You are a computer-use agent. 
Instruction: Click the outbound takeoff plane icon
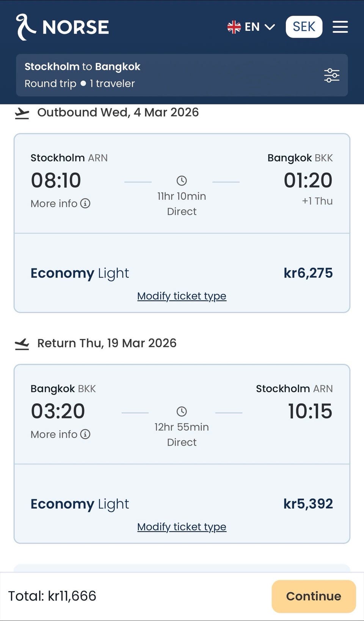pos(22,113)
